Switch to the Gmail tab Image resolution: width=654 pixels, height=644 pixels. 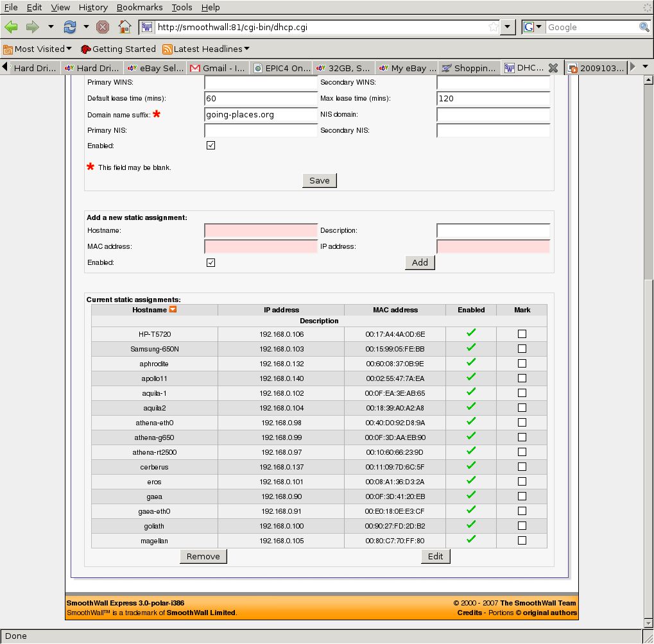(x=217, y=68)
